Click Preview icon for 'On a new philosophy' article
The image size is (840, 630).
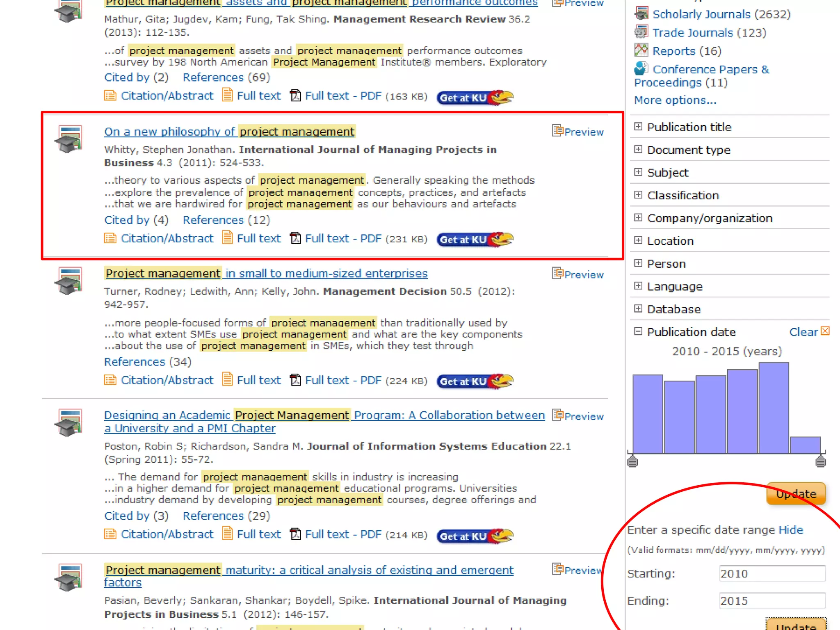(x=557, y=131)
